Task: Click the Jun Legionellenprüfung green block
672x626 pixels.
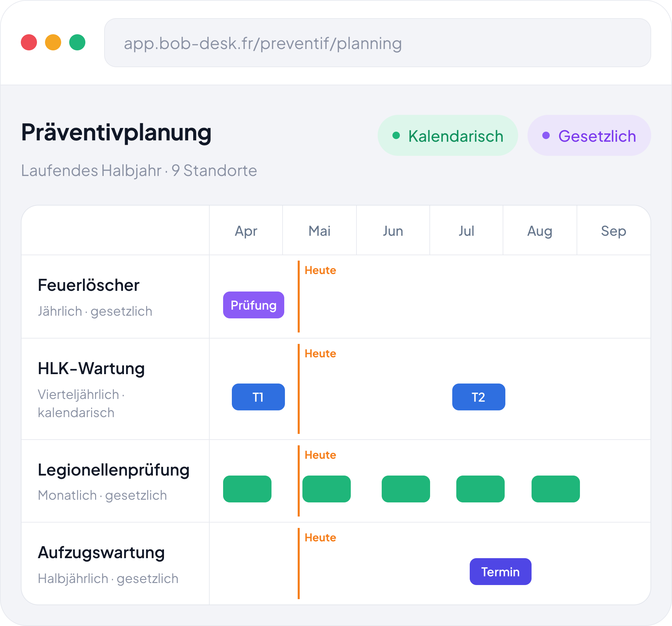Action: coord(406,489)
